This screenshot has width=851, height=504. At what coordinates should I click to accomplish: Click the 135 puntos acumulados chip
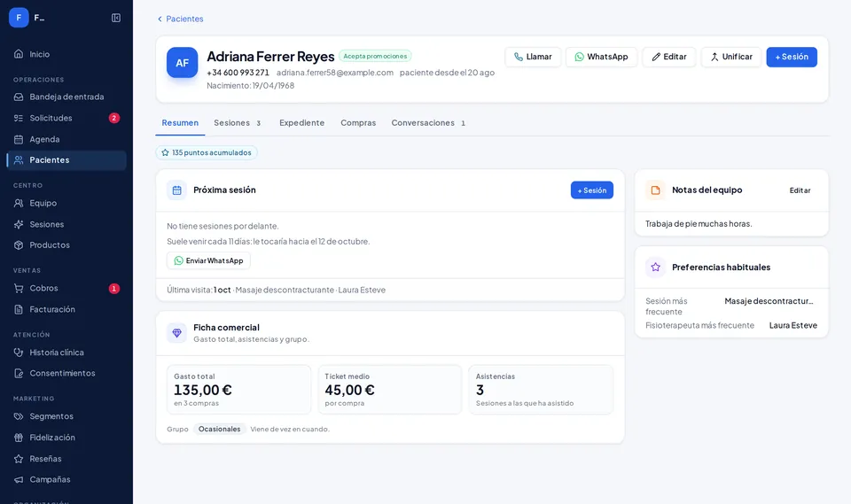[207, 152]
